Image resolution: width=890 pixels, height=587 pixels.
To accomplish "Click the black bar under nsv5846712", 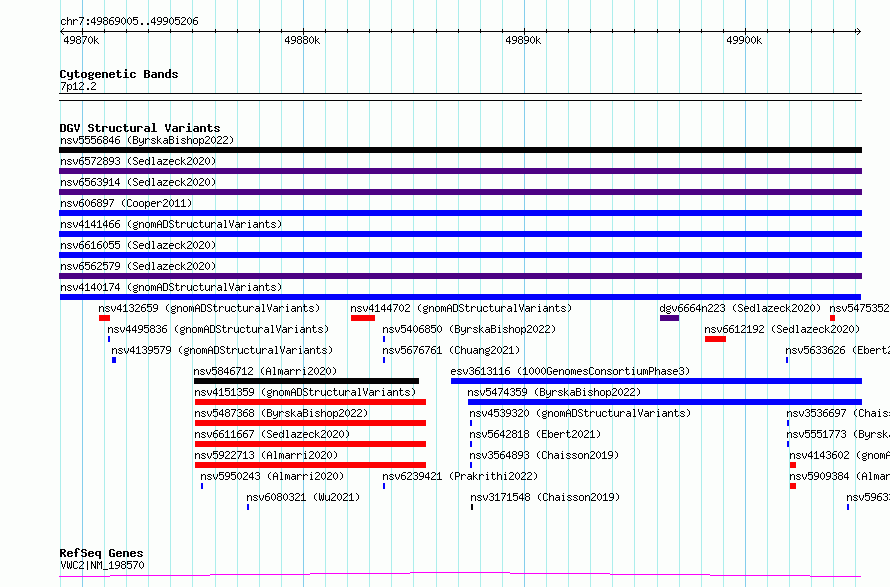I will coord(307,381).
